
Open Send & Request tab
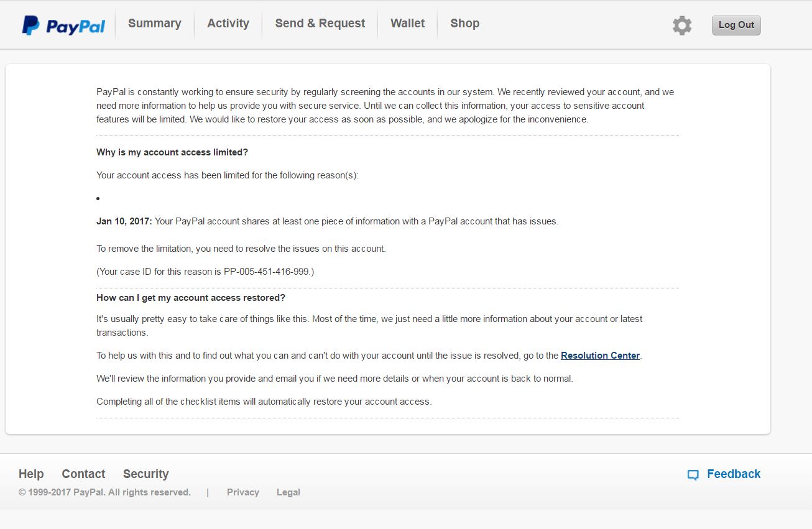point(320,24)
